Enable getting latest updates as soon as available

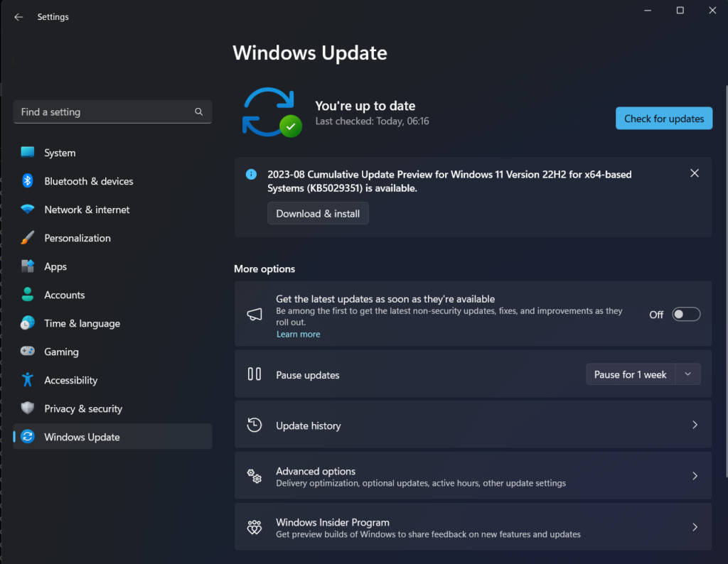(685, 313)
